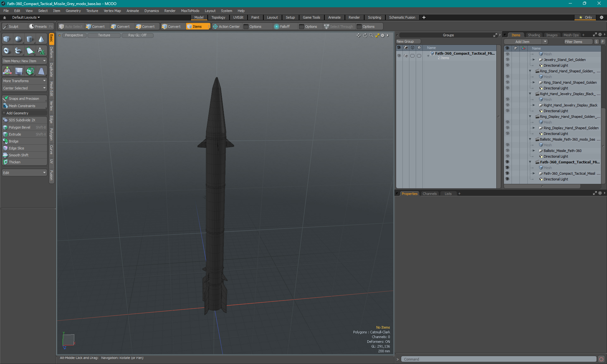Select the Cube primitive tool
This screenshot has width=607, height=364.
[7, 39]
